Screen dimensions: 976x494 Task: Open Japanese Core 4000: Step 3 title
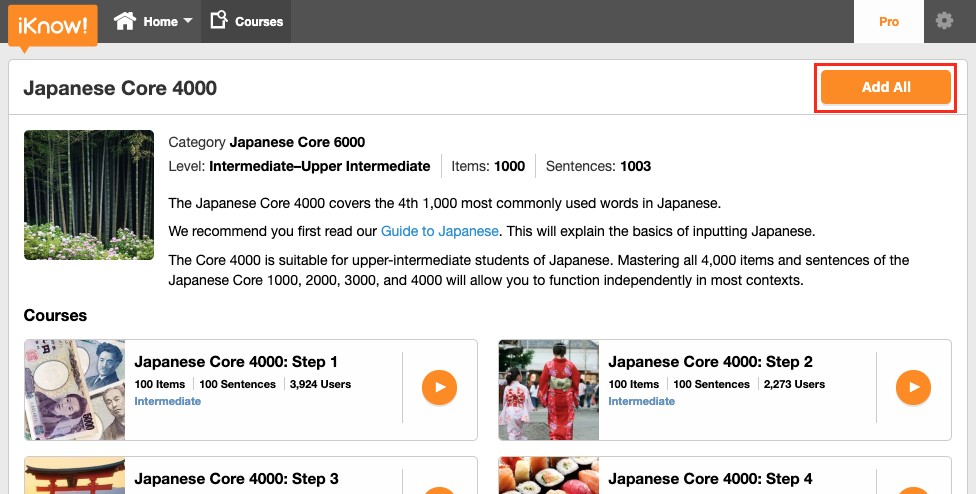tap(237, 478)
